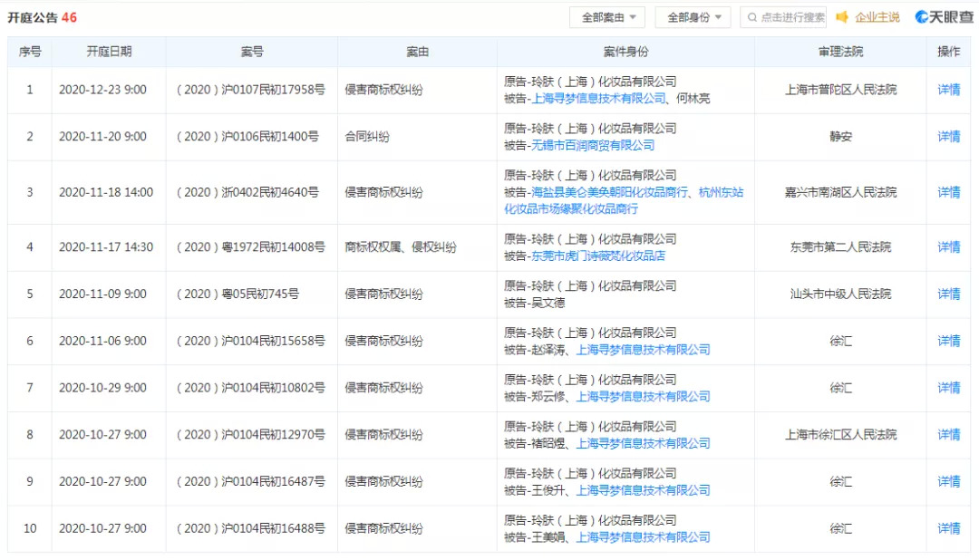Open 详情 for case 粤05民初745号
Image resolution: width=979 pixels, height=560 pixels.
[x=948, y=294]
